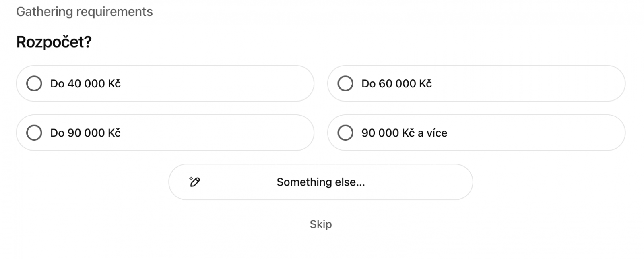Click the circle next to 90 000 Kč a více
The image size is (644, 259).
tap(345, 133)
